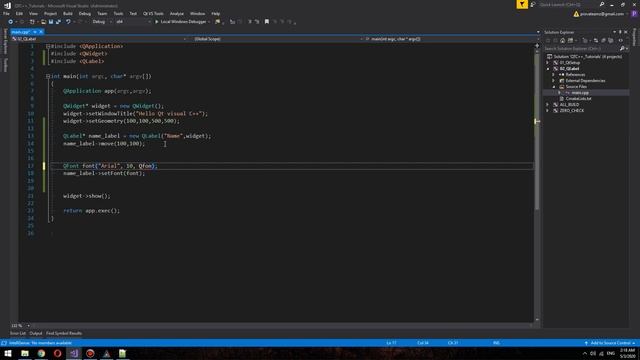Viewport: 640px width, 360px height.
Task: Open Chrome from the taskbar
Action: pos(41,353)
